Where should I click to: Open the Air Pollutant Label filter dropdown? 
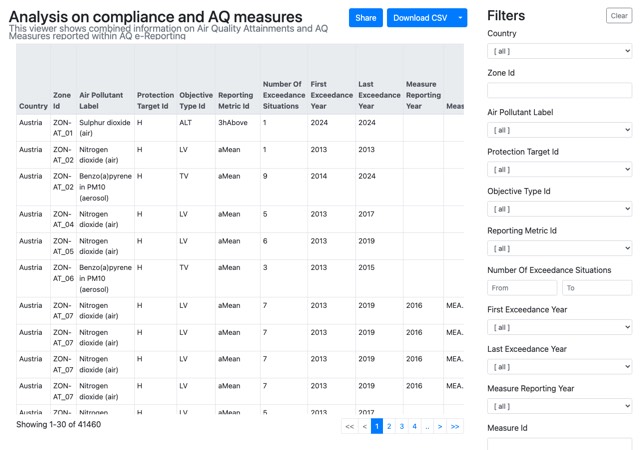point(559,130)
